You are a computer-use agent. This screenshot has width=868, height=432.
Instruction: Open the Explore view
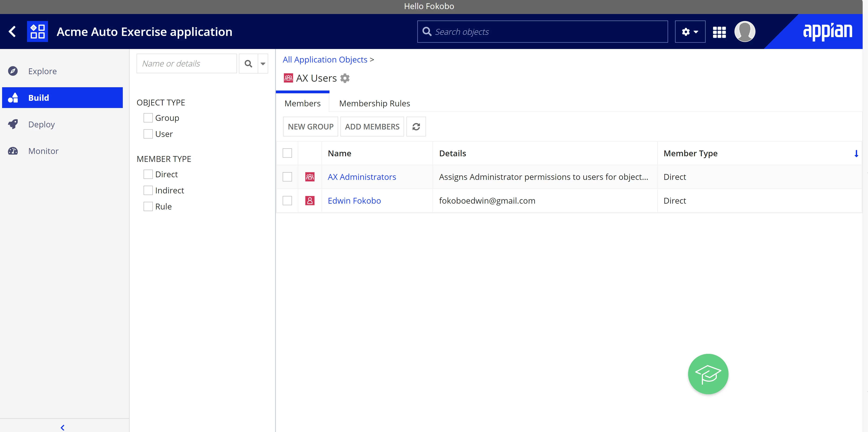63,71
